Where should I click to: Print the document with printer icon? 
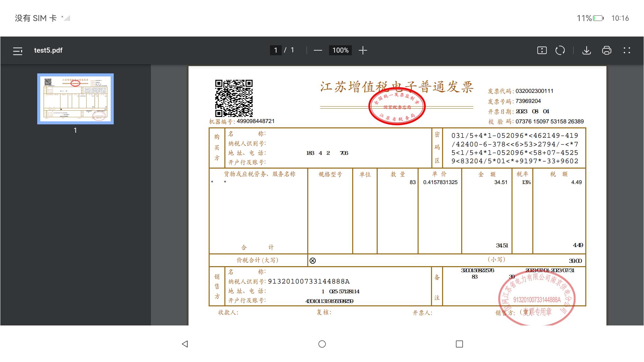click(x=607, y=51)
